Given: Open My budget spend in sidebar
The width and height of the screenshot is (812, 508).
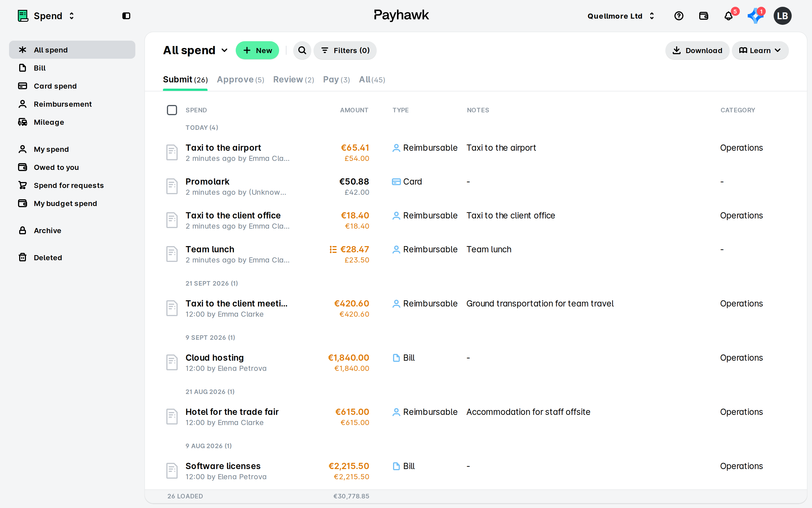Looking at the screenshot, I should pos(72,203).
